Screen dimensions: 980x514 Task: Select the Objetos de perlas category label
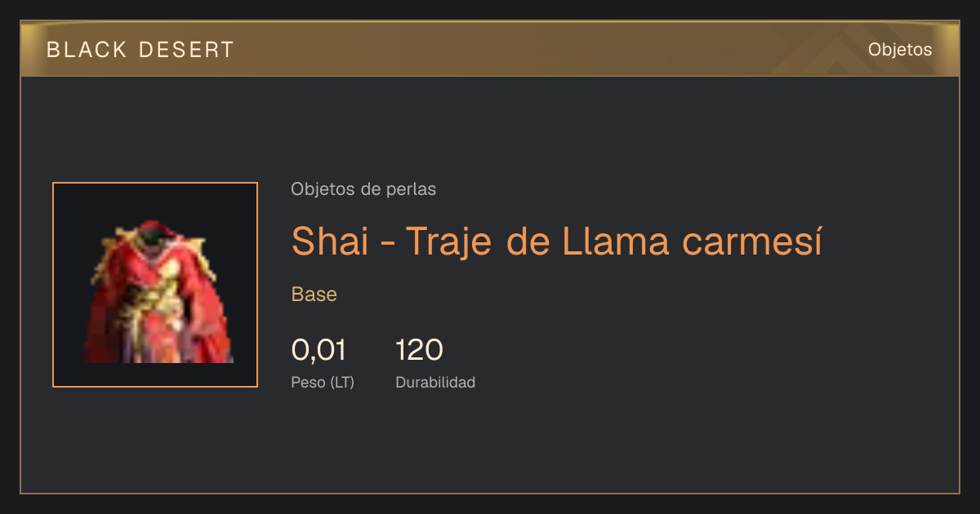[x=363, y=189]
